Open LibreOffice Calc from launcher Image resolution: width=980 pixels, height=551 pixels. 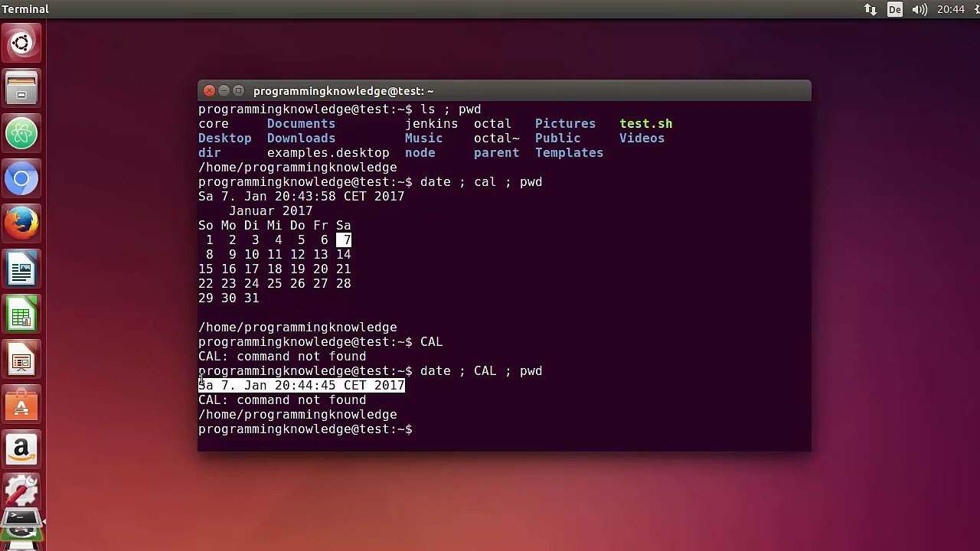21,315
